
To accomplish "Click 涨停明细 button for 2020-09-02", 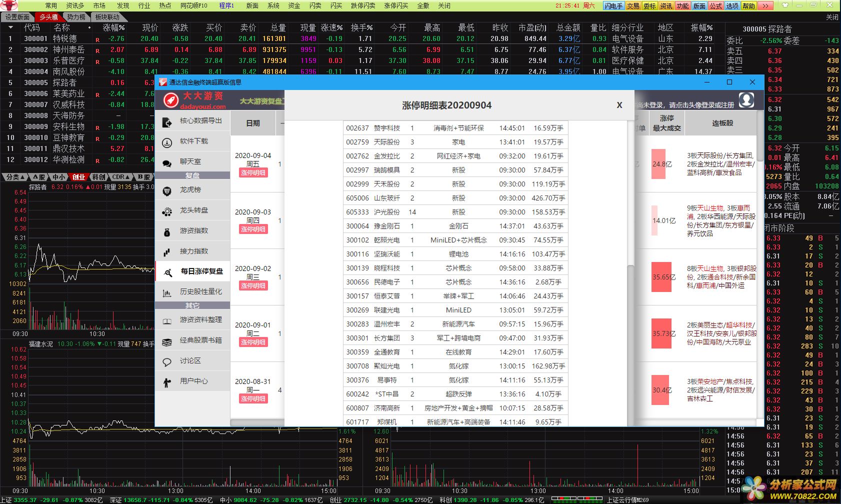I will (253, 286).
